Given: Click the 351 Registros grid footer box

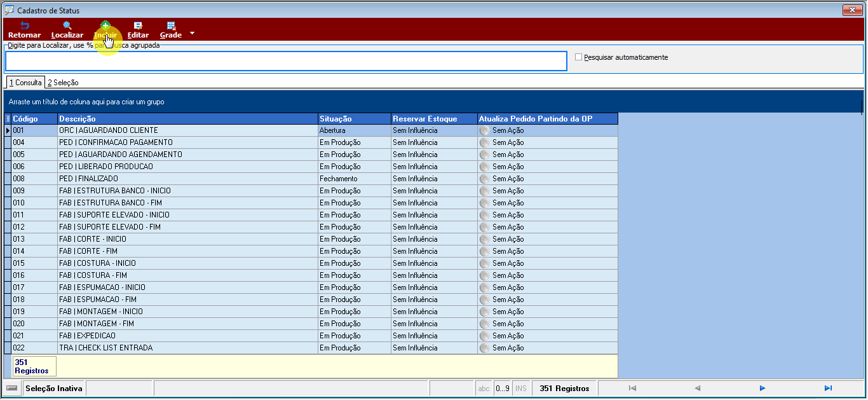Looking at the screenshot, I should (x=34, y=366).
